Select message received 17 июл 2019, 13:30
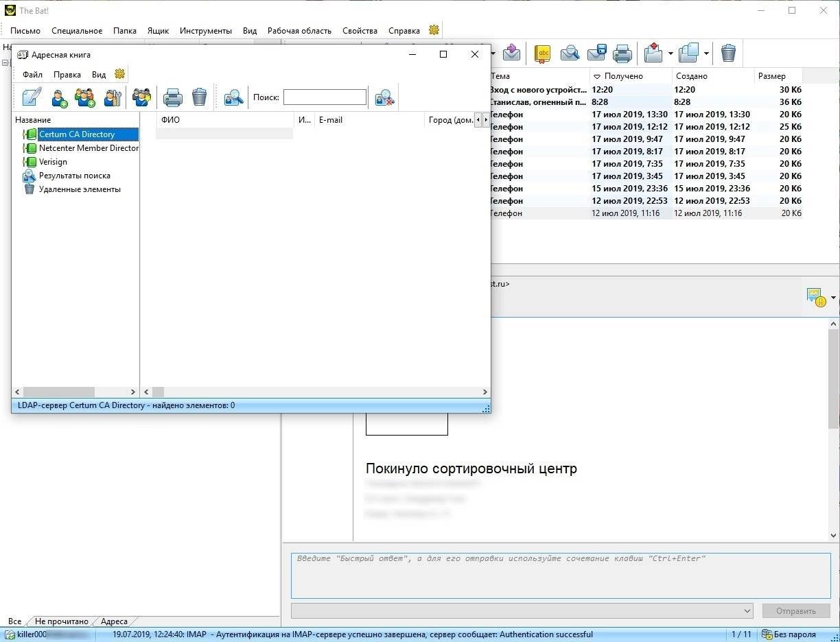The height and width of the screenshot is (642, 840). coord(646,115)
